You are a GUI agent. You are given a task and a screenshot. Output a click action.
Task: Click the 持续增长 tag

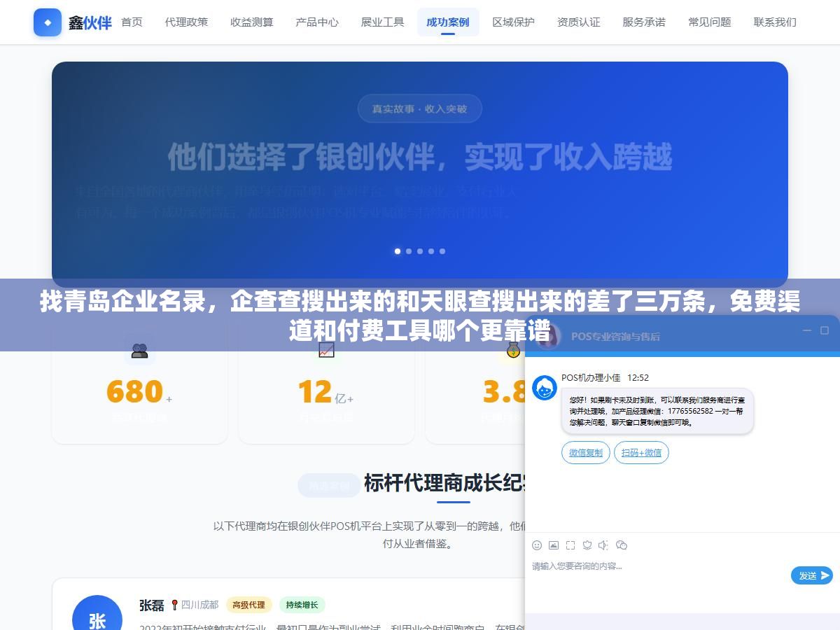[302, 605]
